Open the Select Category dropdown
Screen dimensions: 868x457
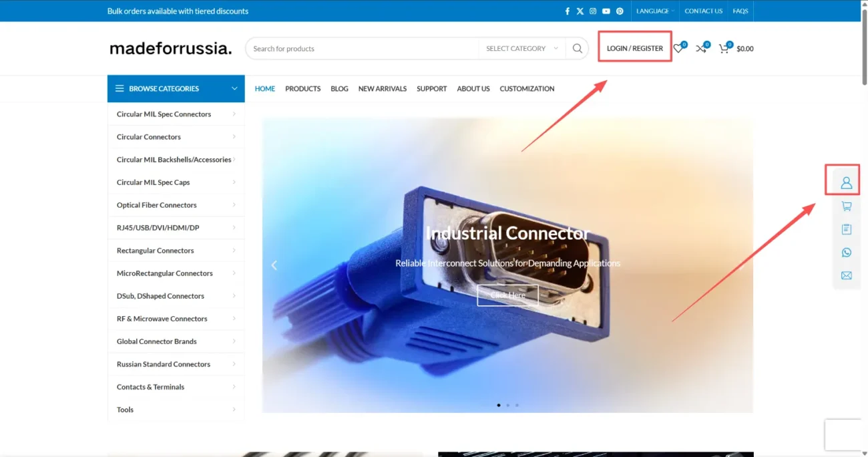click(x=521, y=49)
